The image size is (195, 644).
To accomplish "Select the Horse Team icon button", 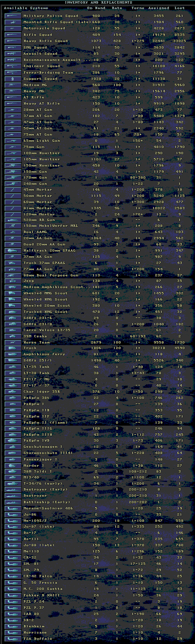I will click(13, 342).
